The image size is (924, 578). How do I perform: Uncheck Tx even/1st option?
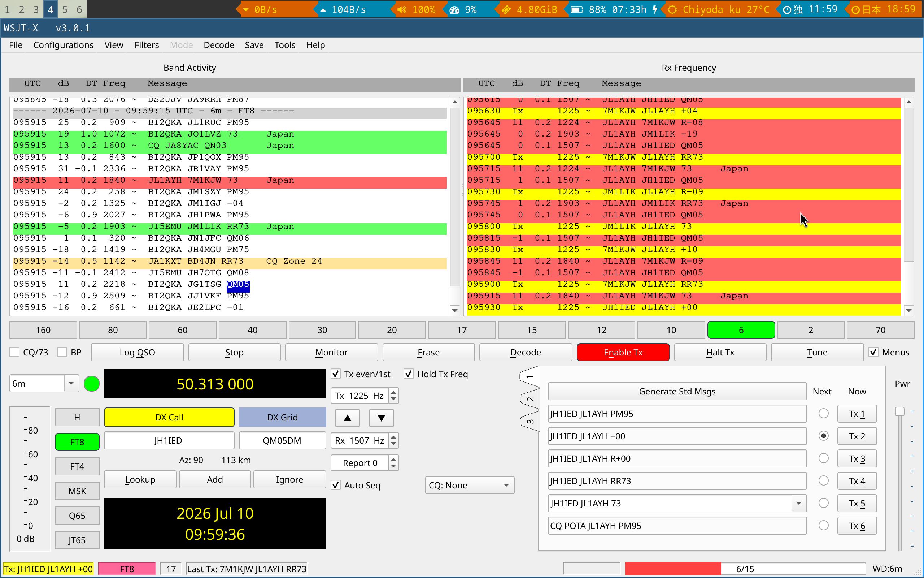coord(336,374)
